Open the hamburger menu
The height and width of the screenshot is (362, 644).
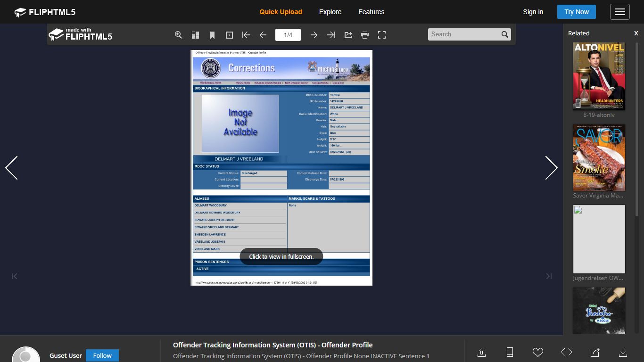[x=619, y=12]
